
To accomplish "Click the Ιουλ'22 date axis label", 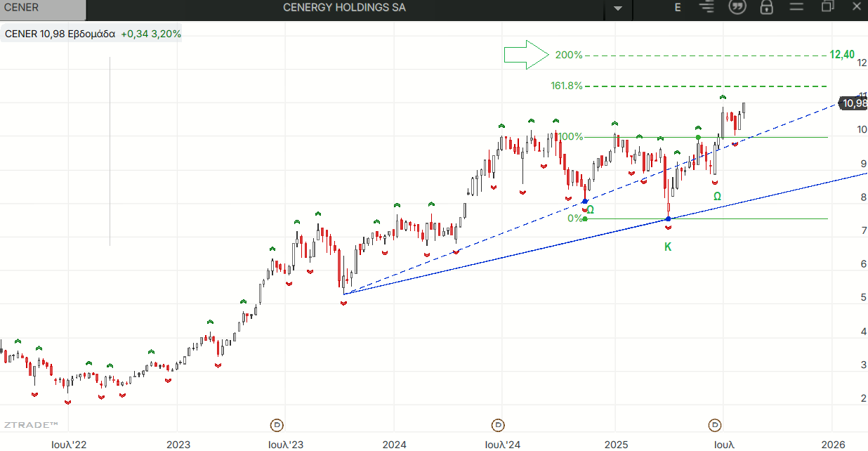I will [x=69, y=444].
